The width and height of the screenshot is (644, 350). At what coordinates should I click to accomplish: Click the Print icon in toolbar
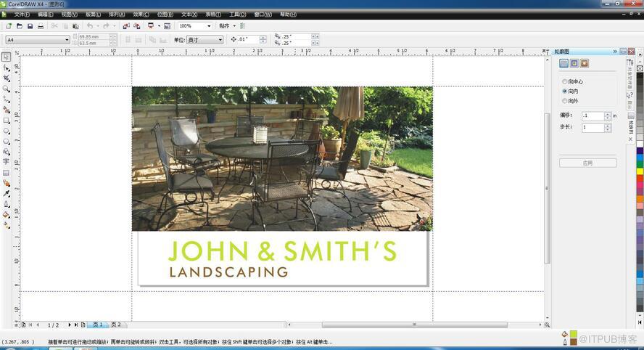click(41, 26)
